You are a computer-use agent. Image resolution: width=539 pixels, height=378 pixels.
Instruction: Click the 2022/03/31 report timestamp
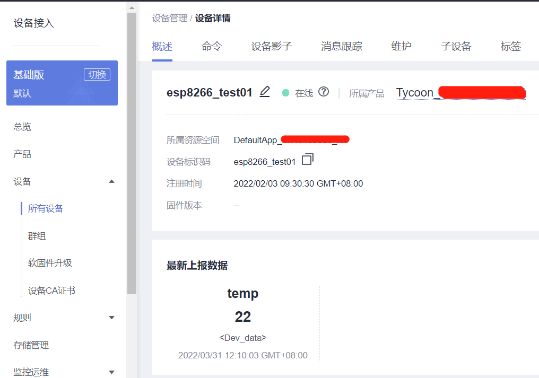click(x=243, y=355)
